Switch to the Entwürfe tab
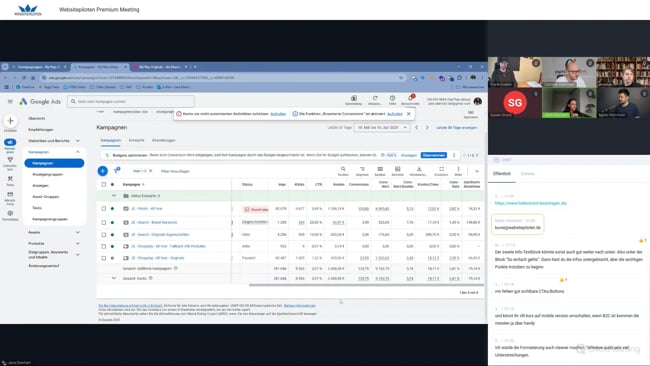Image resolution: width=650 pixels, height=366 pixels. 136,141
